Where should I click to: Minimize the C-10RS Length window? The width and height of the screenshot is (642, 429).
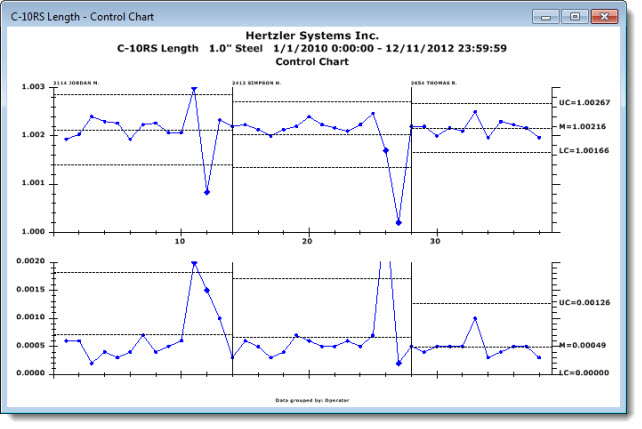pos(547,16)
